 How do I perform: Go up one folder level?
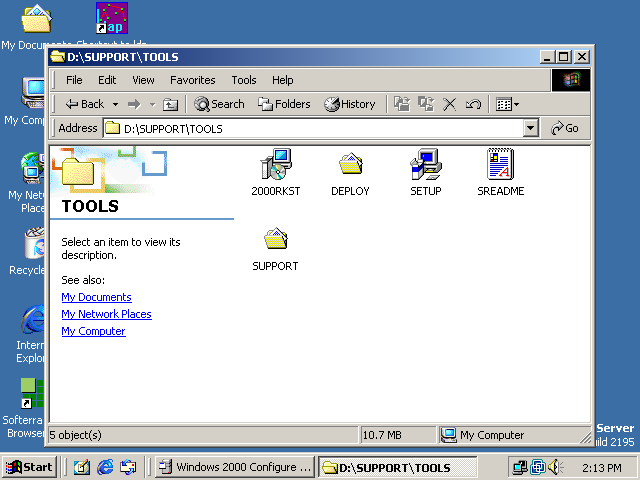[x=170, y=104]
